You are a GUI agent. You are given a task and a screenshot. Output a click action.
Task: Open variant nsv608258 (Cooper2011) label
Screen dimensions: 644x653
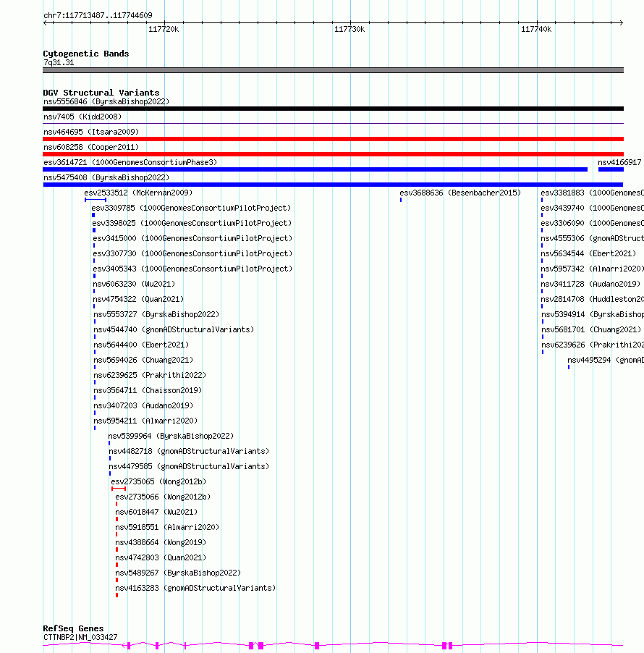[x=91, y=147]
